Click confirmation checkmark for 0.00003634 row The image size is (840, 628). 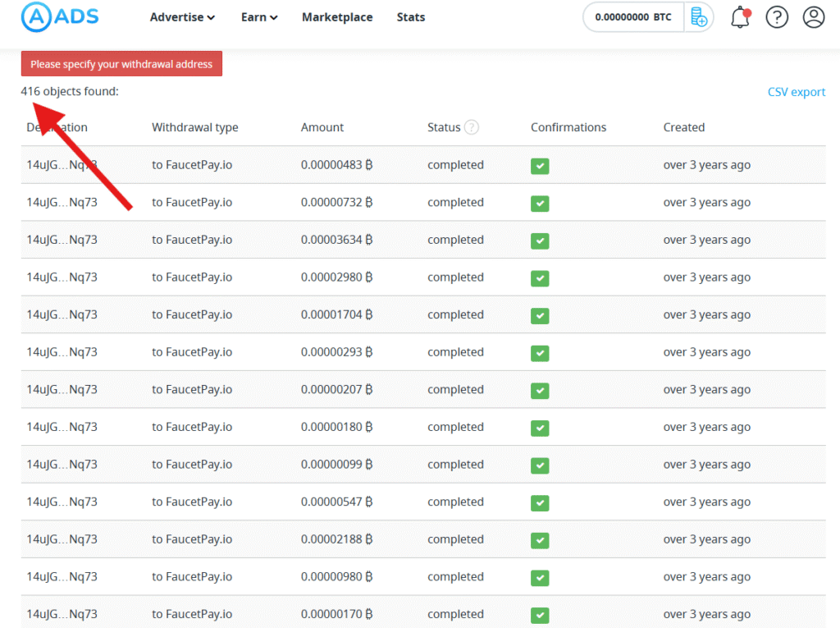[x=540, y=241]
